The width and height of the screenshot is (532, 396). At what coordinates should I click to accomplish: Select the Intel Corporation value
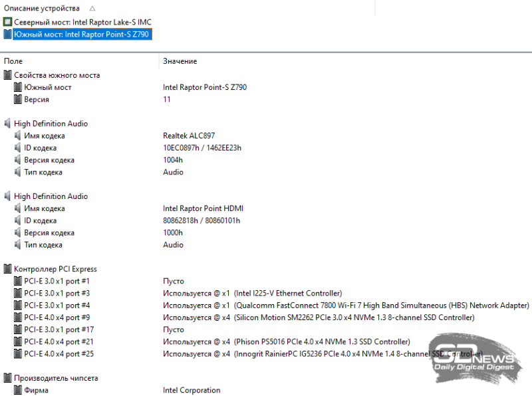click(x=192, y=390)
